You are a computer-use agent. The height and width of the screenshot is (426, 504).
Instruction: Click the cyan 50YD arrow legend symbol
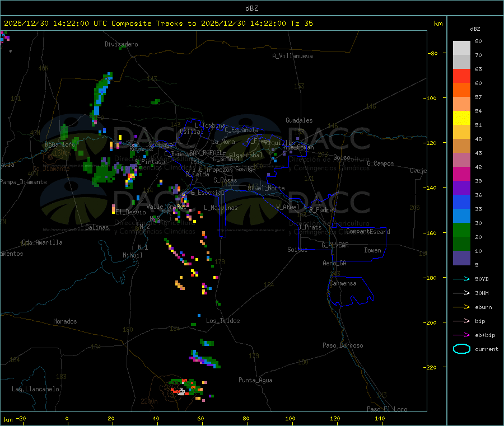(x=461, y=279)
